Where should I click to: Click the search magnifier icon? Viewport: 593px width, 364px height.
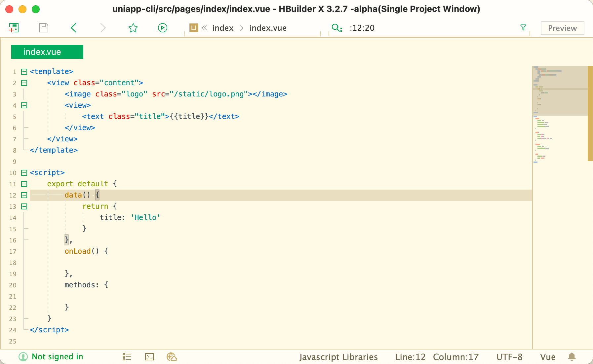click(336, 28)
